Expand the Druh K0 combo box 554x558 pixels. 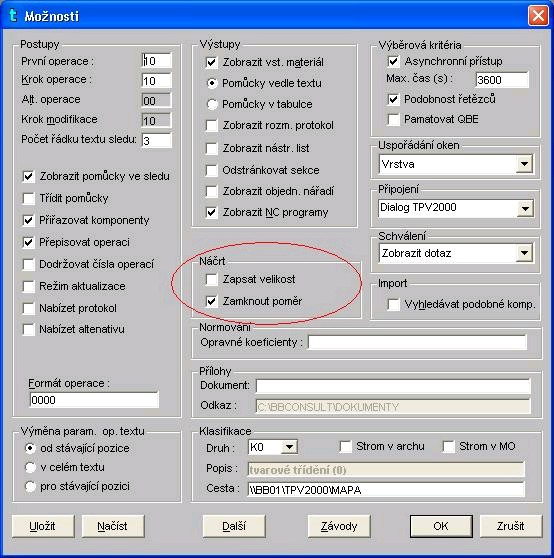pos(289,447)
